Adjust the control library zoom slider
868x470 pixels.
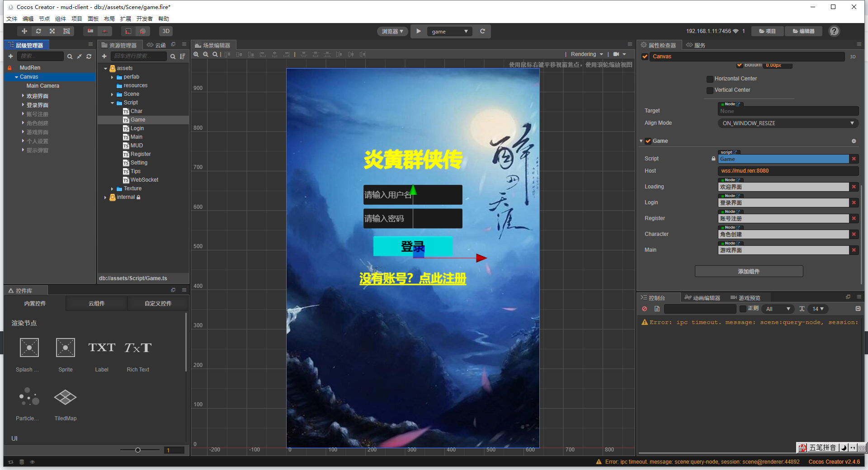click(138, 450)
